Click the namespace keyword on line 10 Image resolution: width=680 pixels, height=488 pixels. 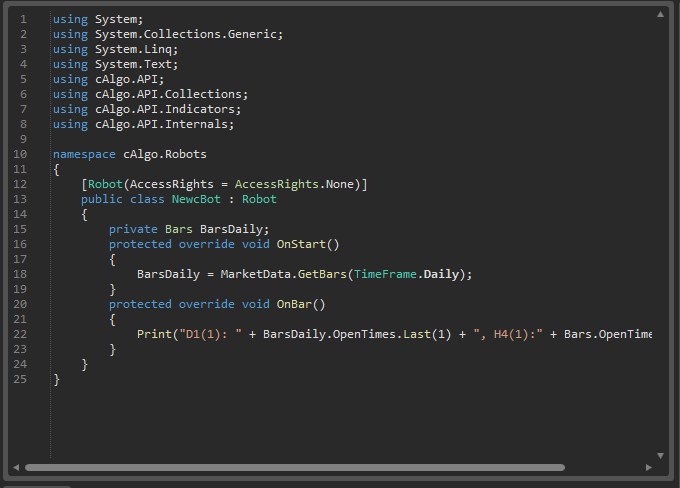[x=84, y=154]
